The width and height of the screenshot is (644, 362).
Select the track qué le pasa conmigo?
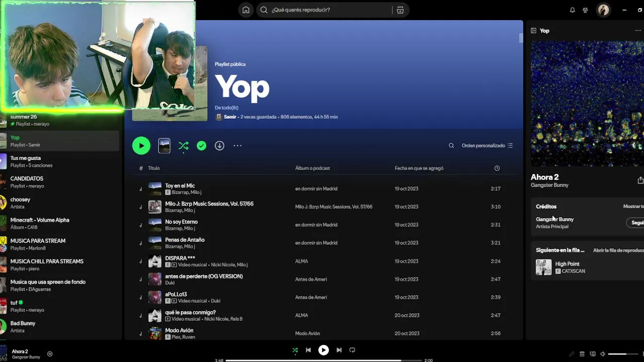(190, 312)
